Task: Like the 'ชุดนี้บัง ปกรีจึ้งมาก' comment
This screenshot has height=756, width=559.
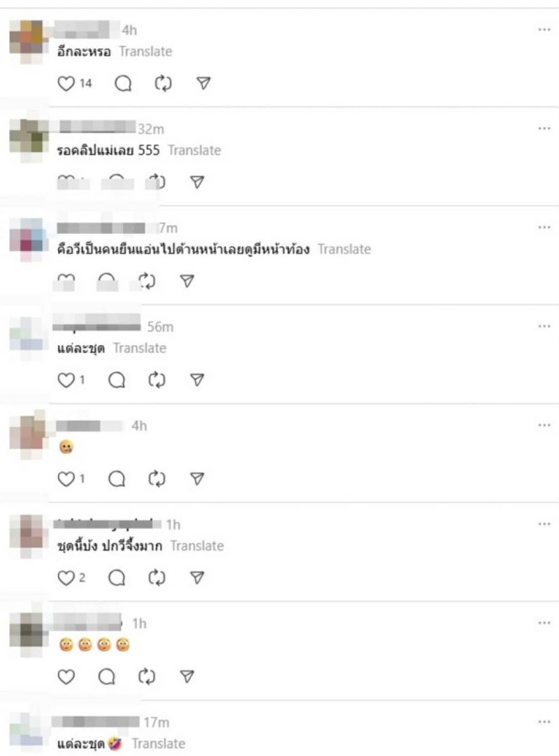Action: click(x=66, y=578)
